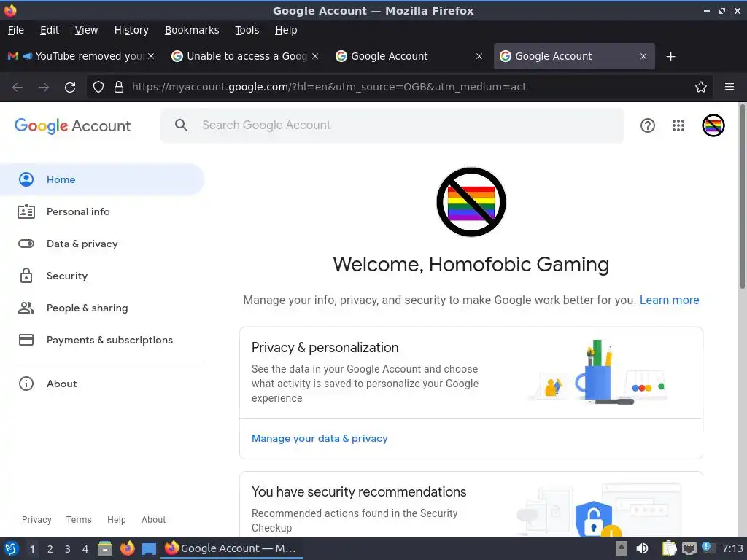
Task: Click the People & sharing icon
Action: (x=26, y=308)
